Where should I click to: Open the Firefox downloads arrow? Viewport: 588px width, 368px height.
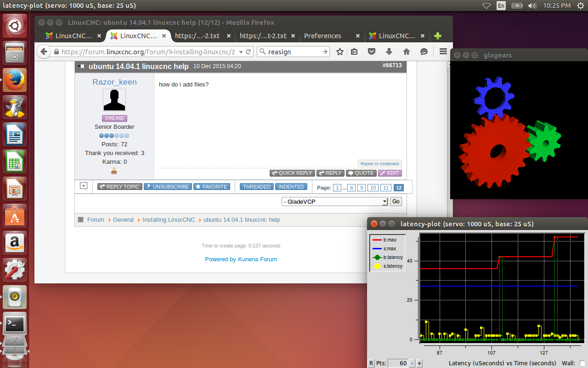[x=389, y=52]
